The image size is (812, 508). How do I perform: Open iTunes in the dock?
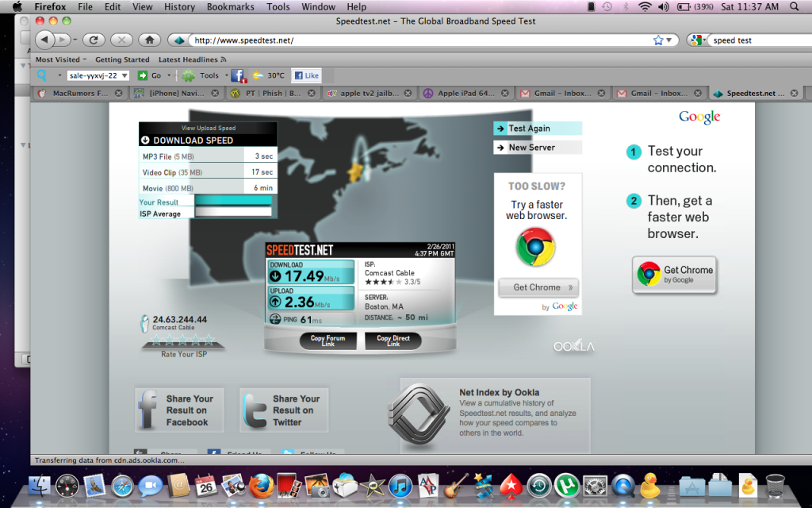click(400, 487)
